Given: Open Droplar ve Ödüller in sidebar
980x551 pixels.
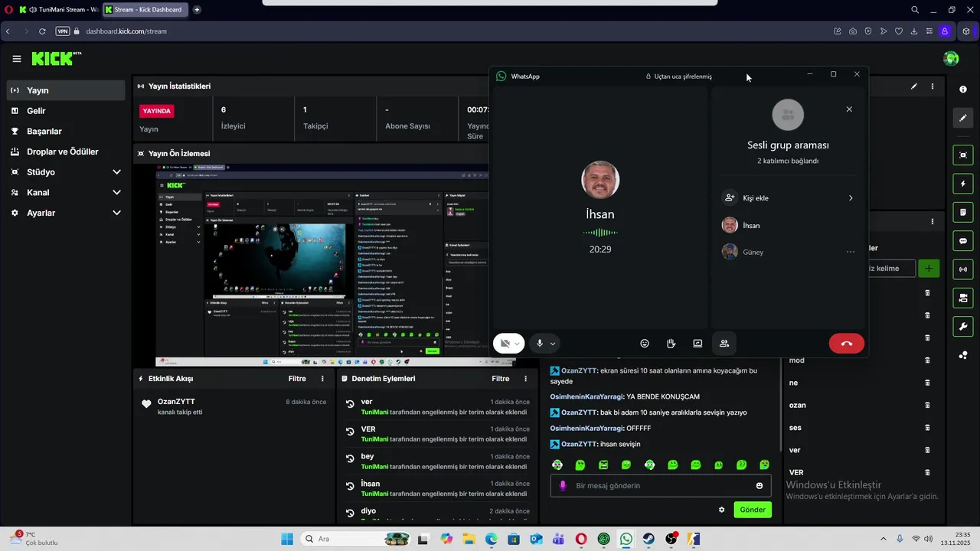Looking at the screenshot, I should tap(66, 152).
